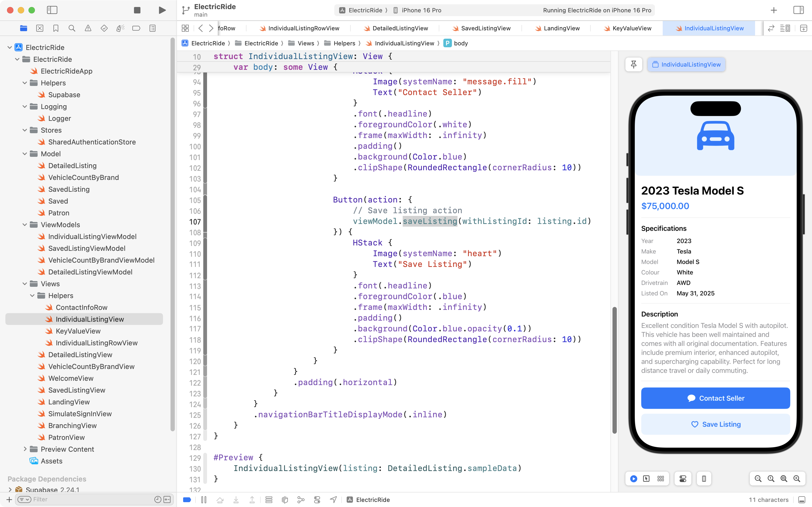Zoom out the preview canvas
Image resolution: width=812 pixels, height=507 pixels.
[758, 479]
